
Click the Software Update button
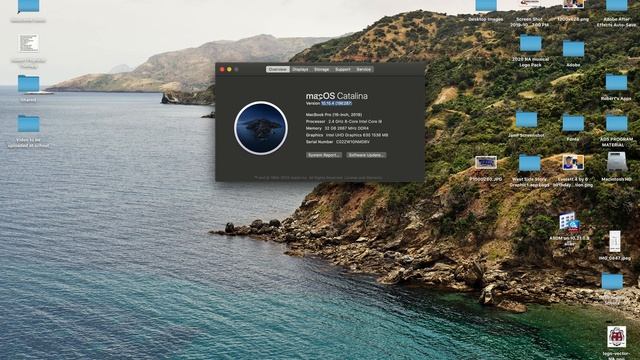[x=366, y=155]
